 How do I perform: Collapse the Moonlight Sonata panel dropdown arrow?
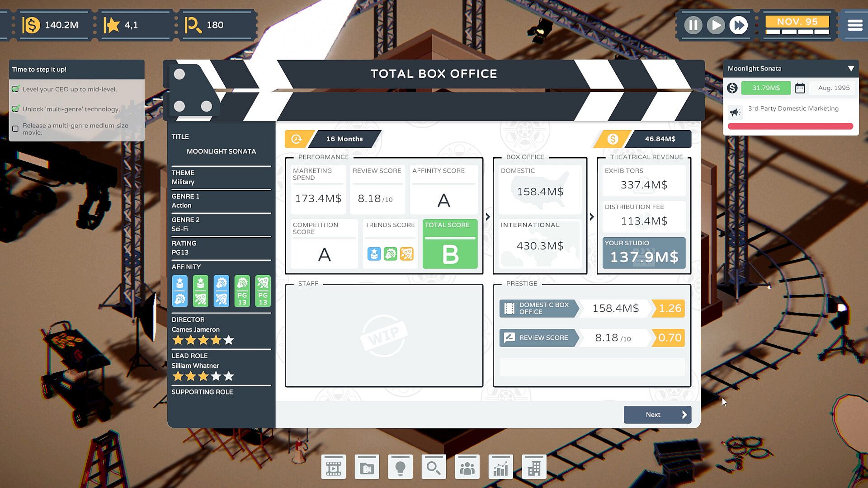coord(851,69)
